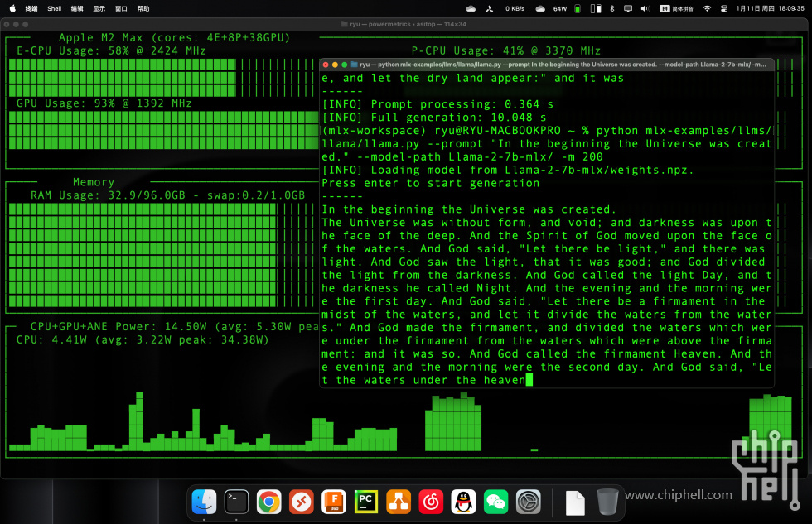Image resolution: width=812 pixels, height=524 pixels.
Task: Open the Bluetooth menu
Action: (x=612, y=8)
